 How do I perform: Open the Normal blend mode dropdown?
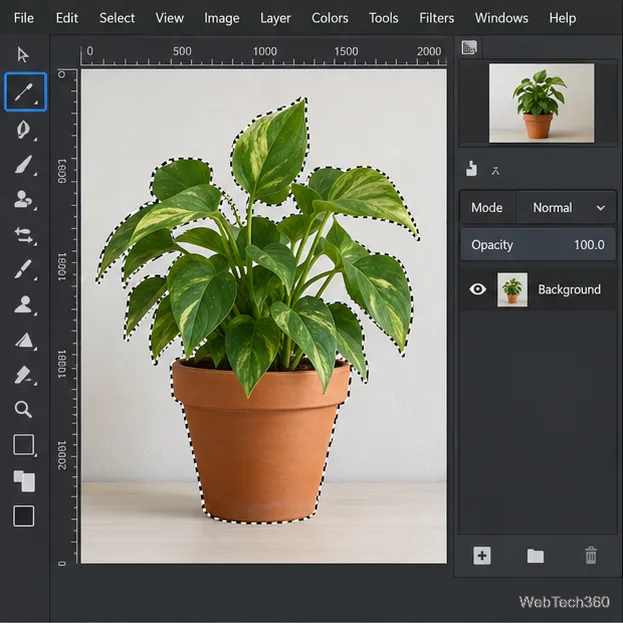(566, 208)
